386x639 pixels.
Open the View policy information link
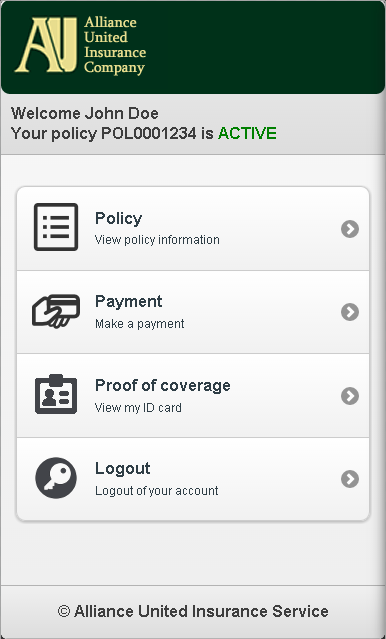click(157, 240)
